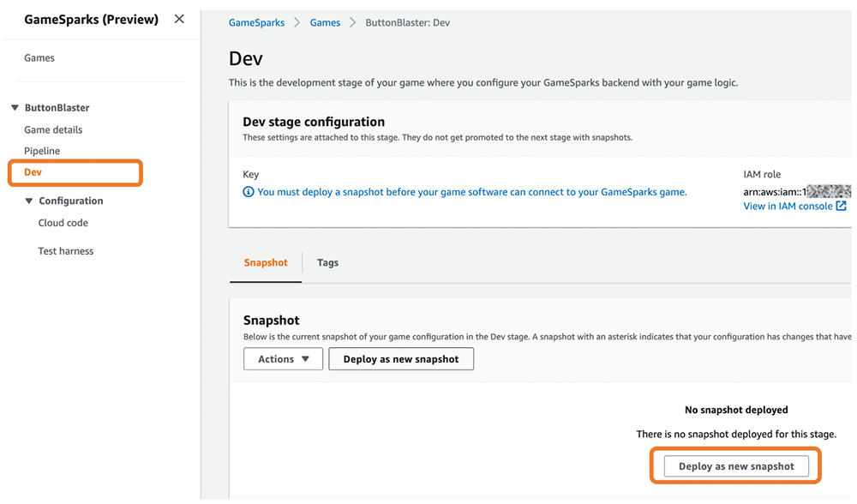Click the Dev stage configuration heading
The image size is (857, 504).
(x=314, y=122)
